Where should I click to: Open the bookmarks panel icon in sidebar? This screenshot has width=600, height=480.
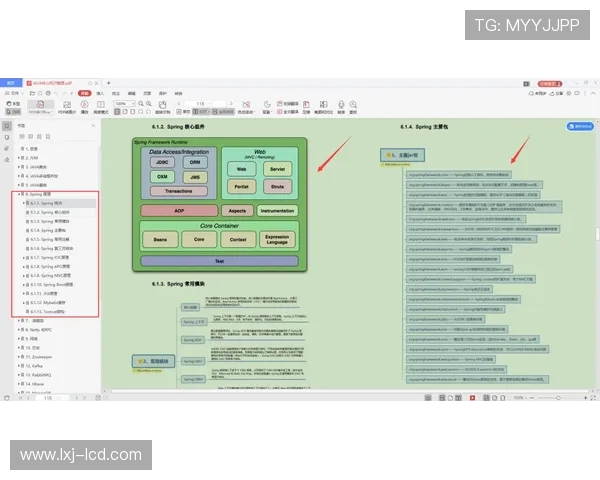(7, 126)
